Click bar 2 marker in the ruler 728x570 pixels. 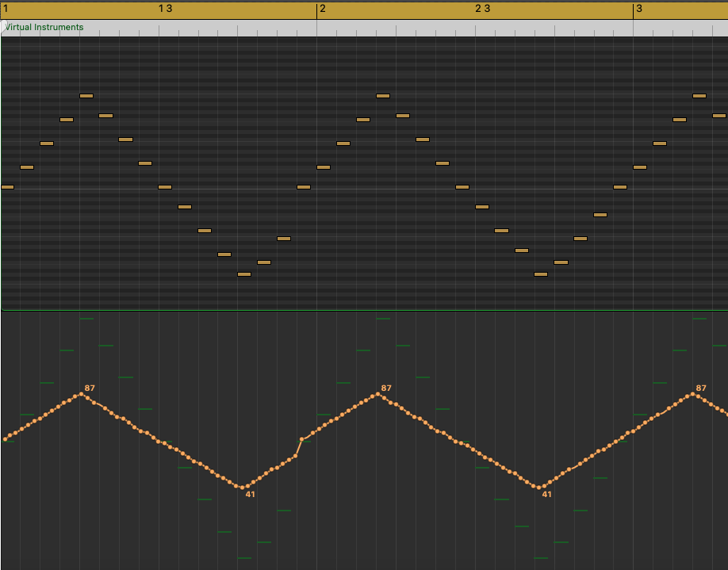click(x=323, y=9)
